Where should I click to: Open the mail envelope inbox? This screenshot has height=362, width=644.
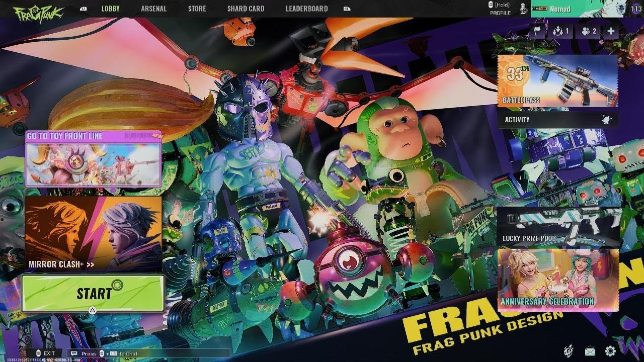click(590, 351)
